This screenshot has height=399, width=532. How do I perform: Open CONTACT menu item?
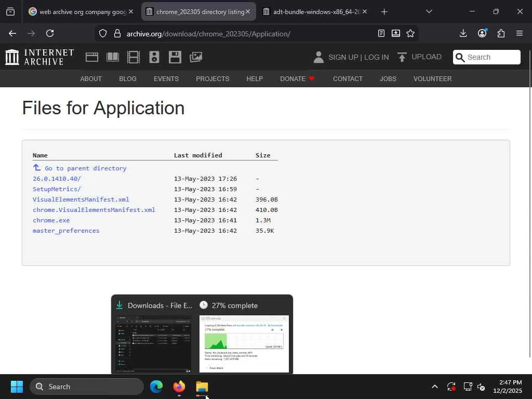click(348, 79)
